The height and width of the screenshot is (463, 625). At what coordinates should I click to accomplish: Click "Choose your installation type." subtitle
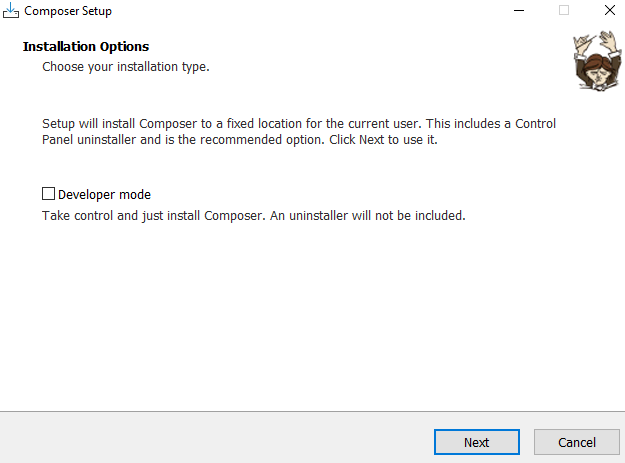(x=125, y=67)
